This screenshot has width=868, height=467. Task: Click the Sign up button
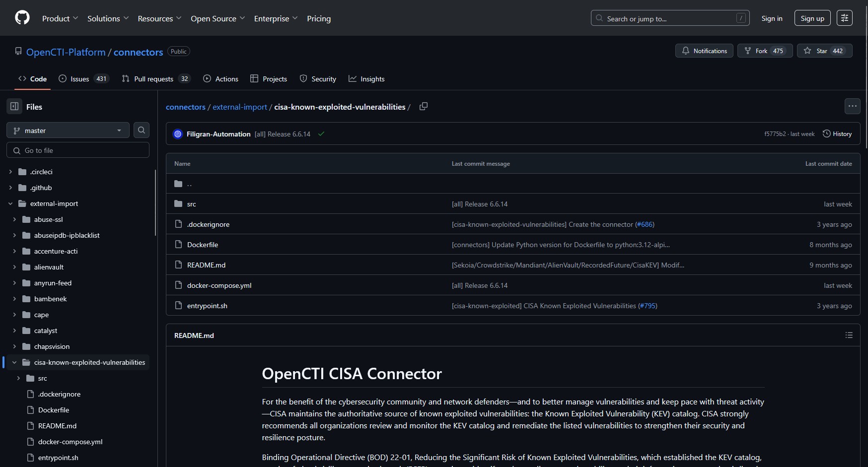tap(812, 18)
